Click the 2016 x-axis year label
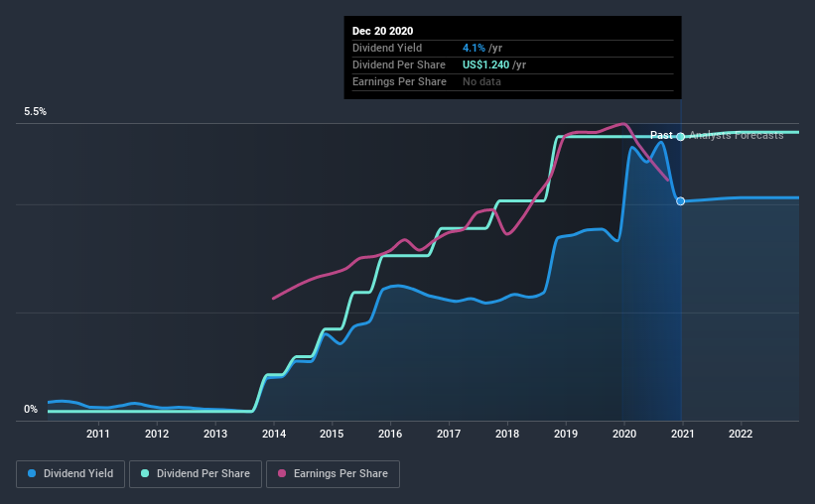 coord(390,434)
